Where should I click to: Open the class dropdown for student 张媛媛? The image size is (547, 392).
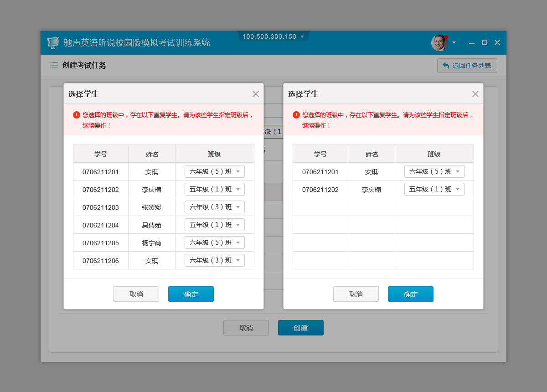tap(215, 207)
